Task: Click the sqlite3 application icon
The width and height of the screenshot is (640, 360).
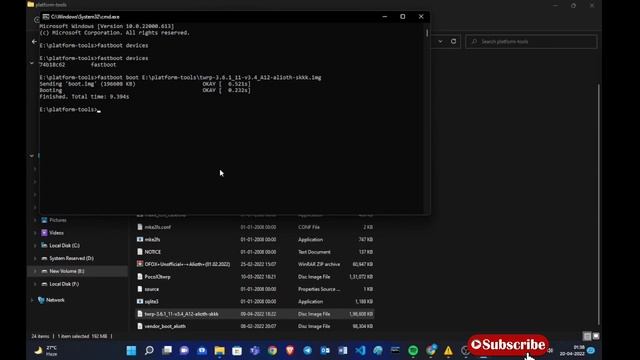Action: coord(140,301)
